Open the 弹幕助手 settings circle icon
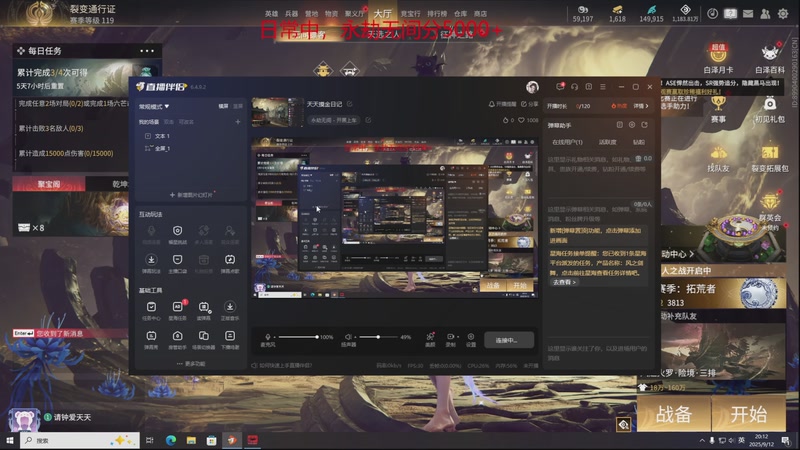This screenshot has width=800, height=450. [x=632, y=125]
